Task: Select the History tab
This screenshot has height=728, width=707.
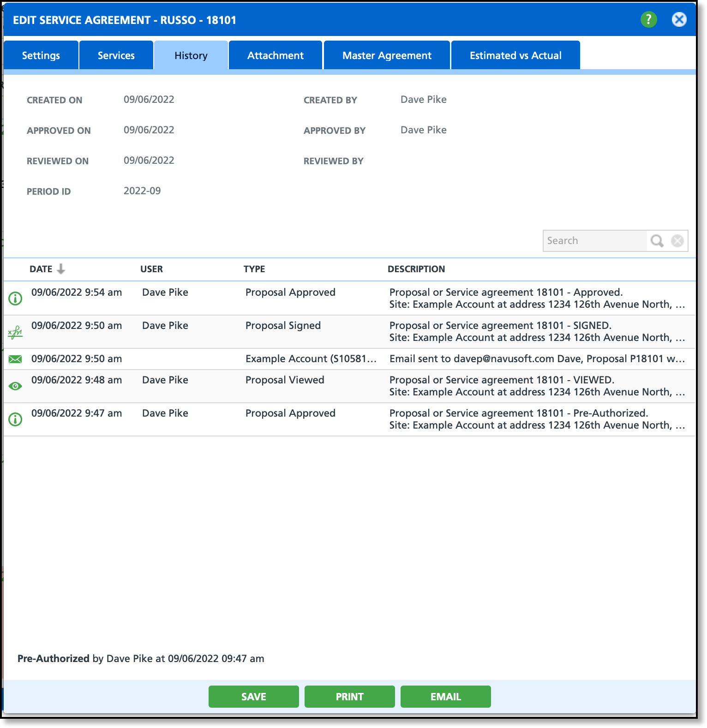Action: 191,55
